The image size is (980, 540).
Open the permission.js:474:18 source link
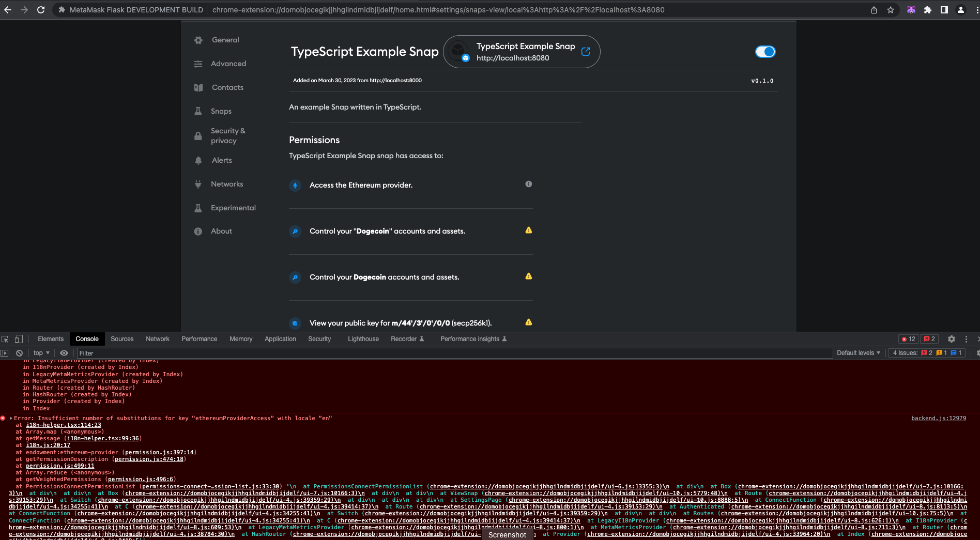click(149, 459)
